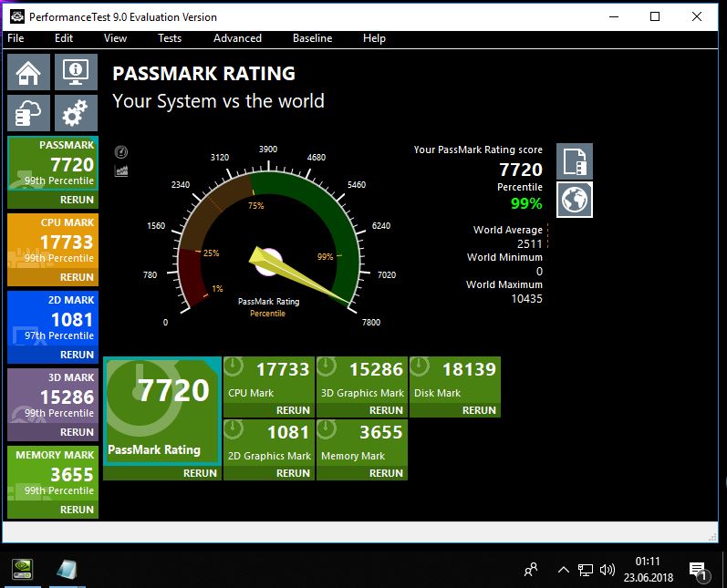Viewport: 727px width, 588px height.
Task: Open the Help menu
Action: point(374,38)
